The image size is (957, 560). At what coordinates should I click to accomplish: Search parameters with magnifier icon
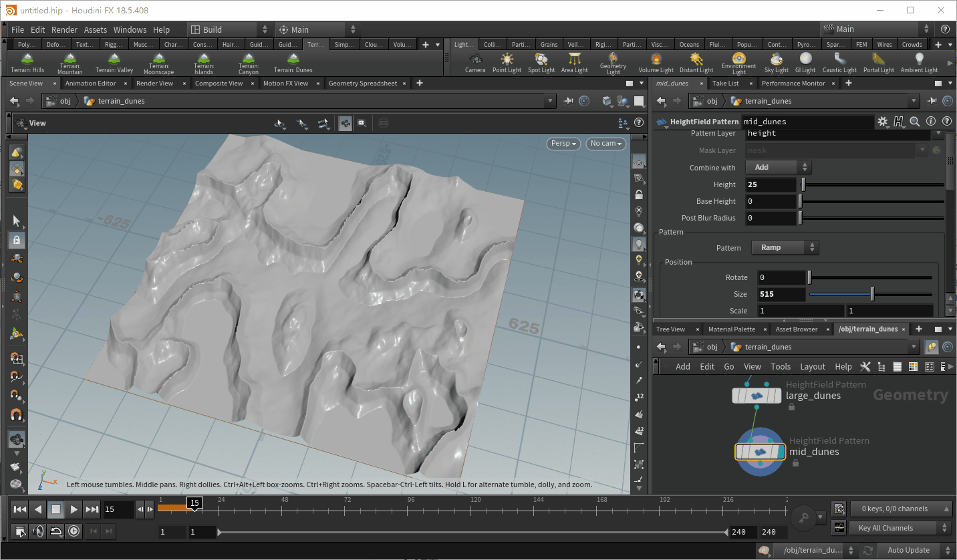coord(914,122)
